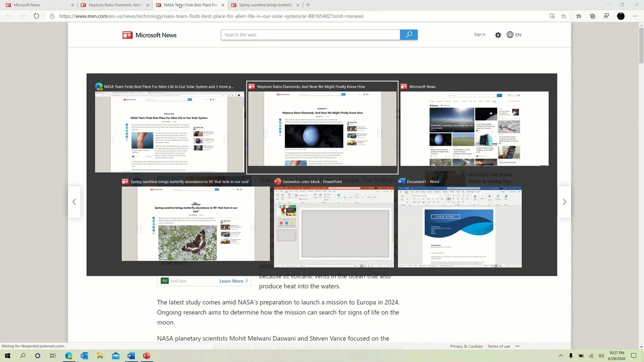Switch to the Neptune Rains Diamonds tab
Viewport: 644px width, 362px height.
pos(114,5)
